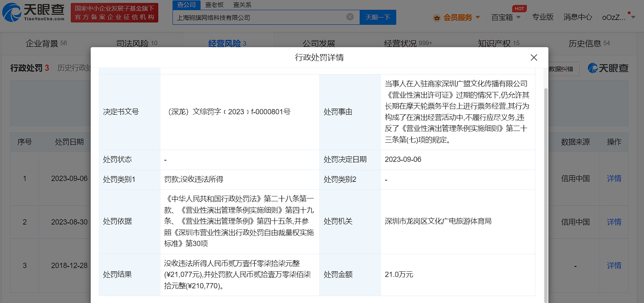Click the 数据来源 column header

575,142
